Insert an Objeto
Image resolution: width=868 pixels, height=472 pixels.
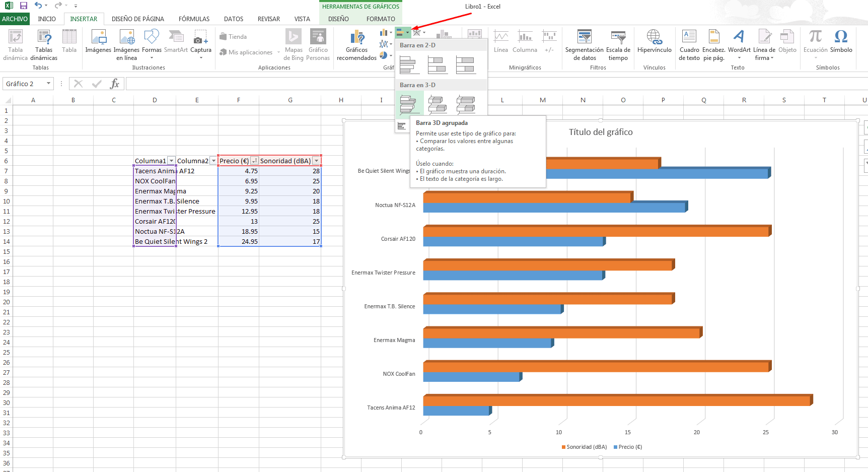787,41
